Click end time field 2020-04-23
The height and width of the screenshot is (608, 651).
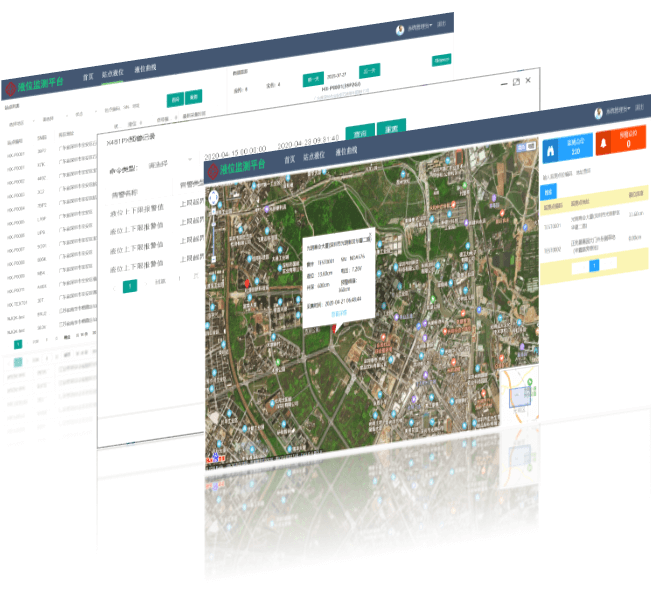[x=308, y=142]
